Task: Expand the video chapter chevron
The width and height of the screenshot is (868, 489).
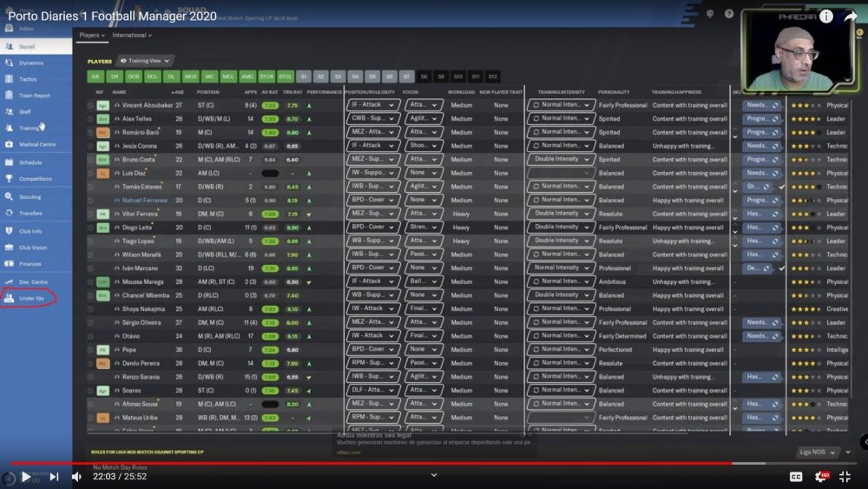Action: click(434, 475)
